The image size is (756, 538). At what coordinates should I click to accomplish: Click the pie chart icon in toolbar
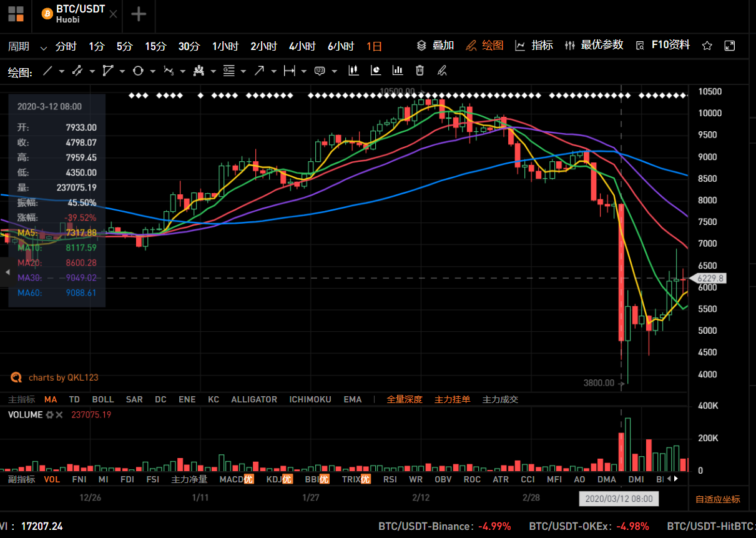click(376, 71)
